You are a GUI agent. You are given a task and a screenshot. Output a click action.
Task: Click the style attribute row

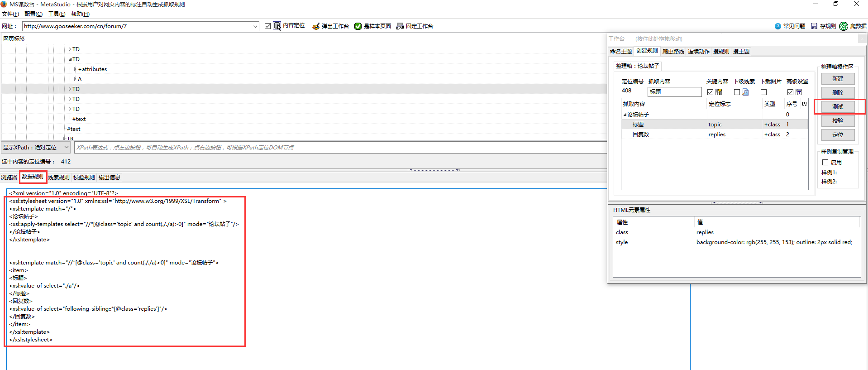point(737,242)
